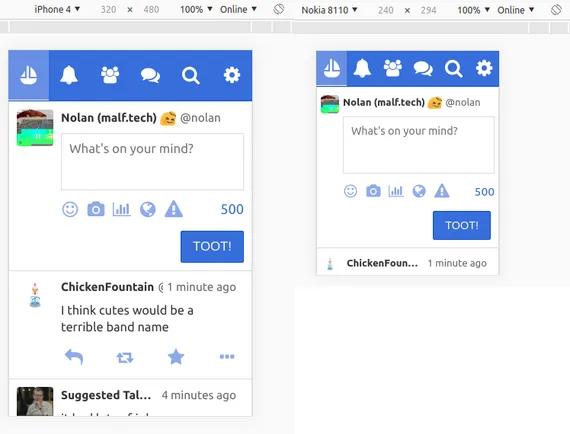The width and height of the screenshot is (570, 434).
Task: Open Notifications bell in Nokia 8110 view
Action: (x=362, y=68)
